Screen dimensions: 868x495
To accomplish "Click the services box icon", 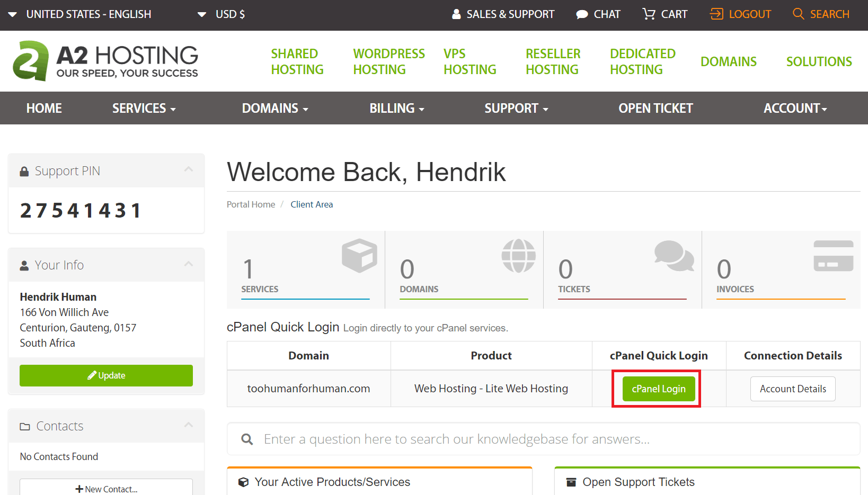I will (x=359, y=255).
